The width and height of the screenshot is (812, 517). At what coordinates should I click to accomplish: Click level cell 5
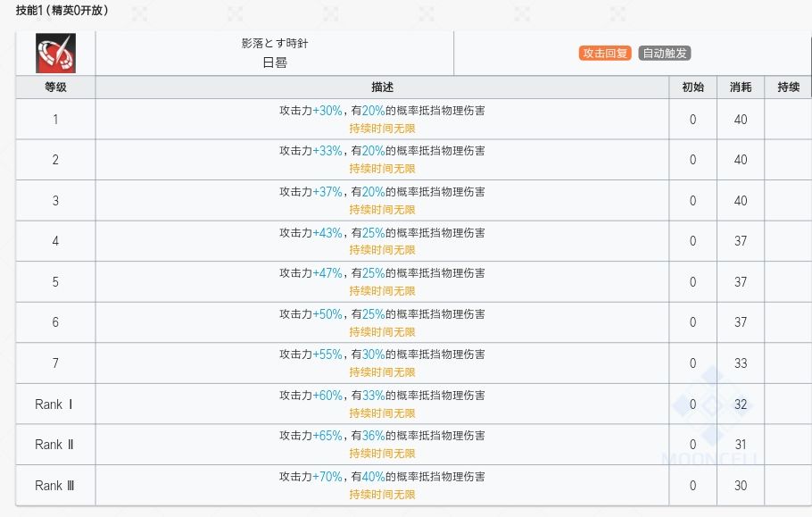[x=55, y=282]
